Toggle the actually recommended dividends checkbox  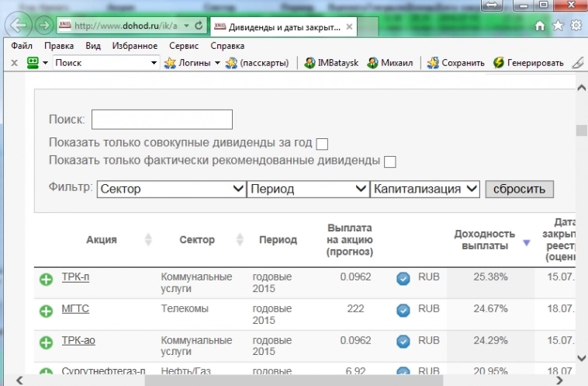click(390, 162)
